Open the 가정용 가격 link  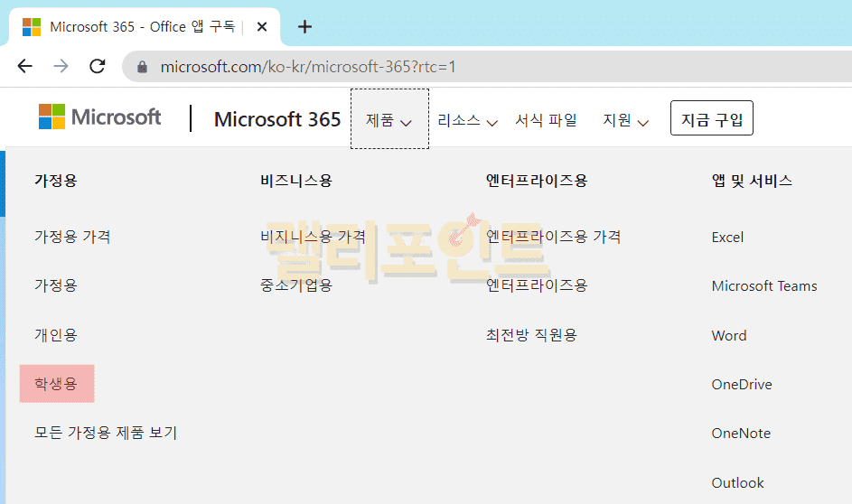click(72, 237)
